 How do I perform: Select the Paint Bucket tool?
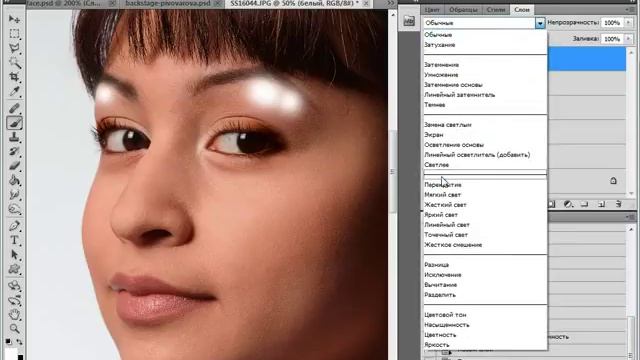pyautogui.click(x=14, y=180)
